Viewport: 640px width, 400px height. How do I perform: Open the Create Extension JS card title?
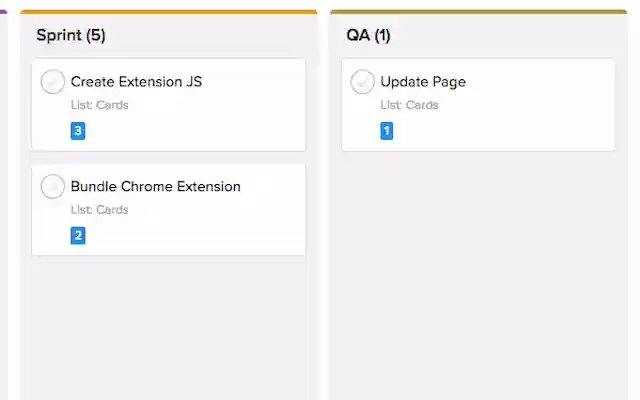pos(136,82)
